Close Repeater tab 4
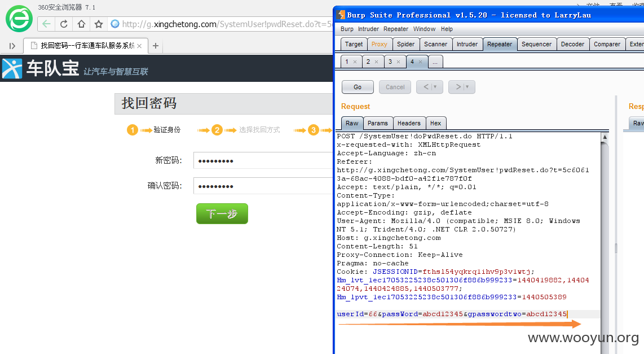 420,62
